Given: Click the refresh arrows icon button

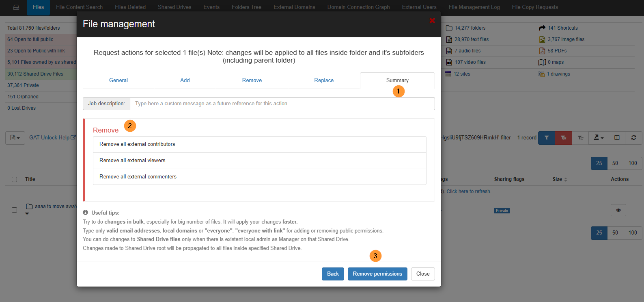Looking at the screenshot, I should [633, 138].
